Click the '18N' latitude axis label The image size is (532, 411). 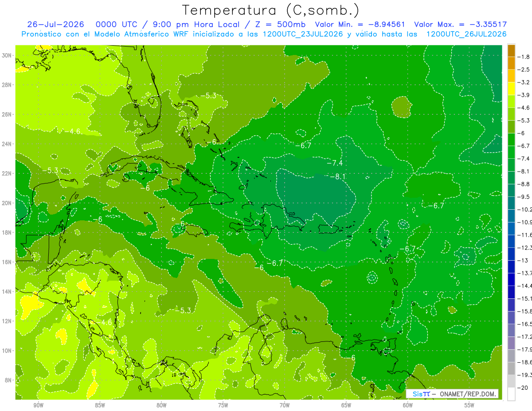point(8,232)
